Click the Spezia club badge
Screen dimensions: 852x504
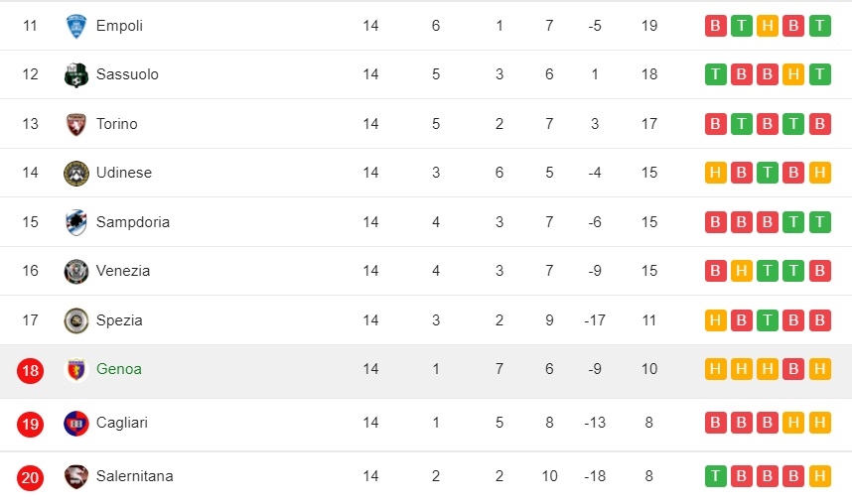76,320
